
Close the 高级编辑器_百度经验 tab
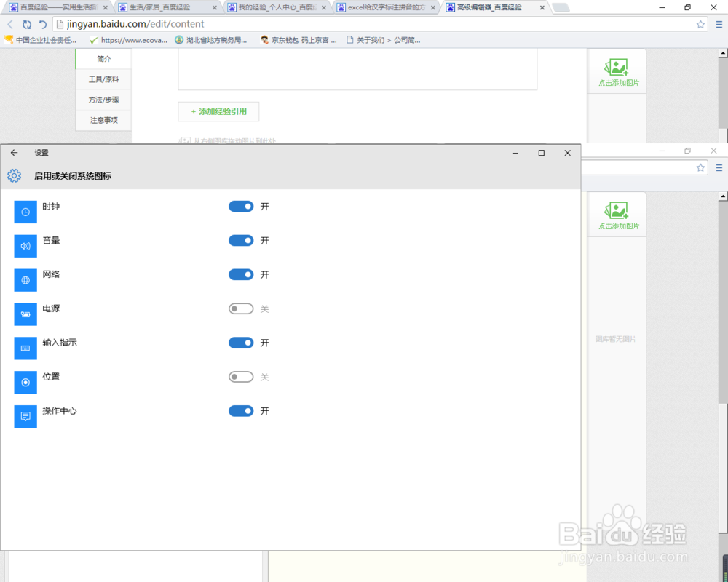pos(542,8)
